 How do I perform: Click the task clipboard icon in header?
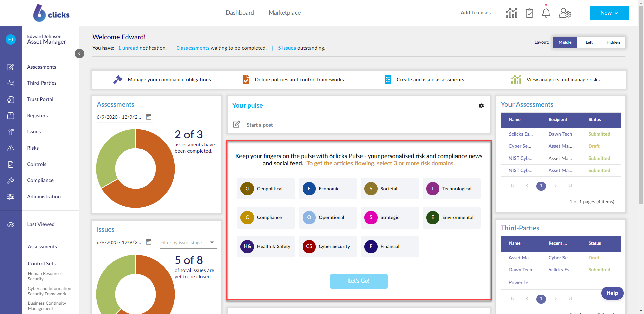point(529,13)
